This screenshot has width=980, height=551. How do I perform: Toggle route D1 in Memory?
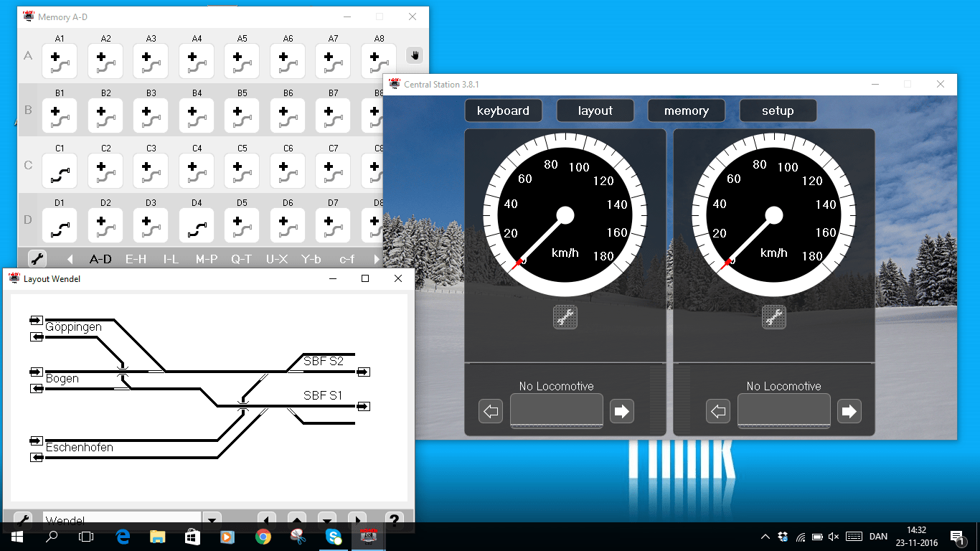coord(60,225)
